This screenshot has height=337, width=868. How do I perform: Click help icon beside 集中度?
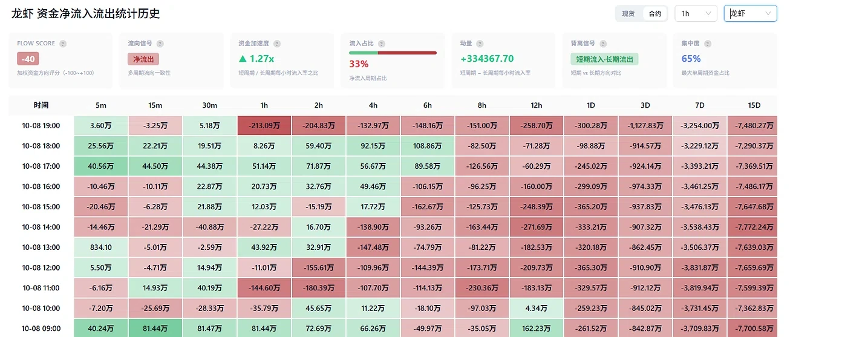[x=707, y=44]
